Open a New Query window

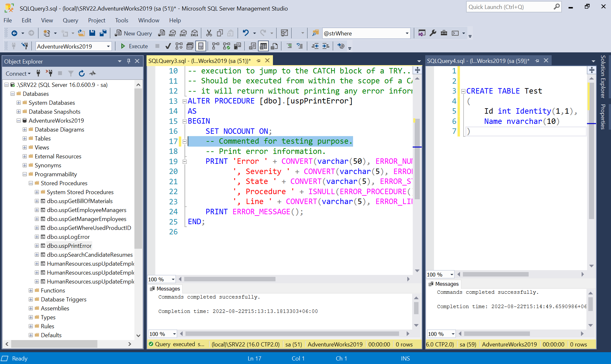[133, 33]
